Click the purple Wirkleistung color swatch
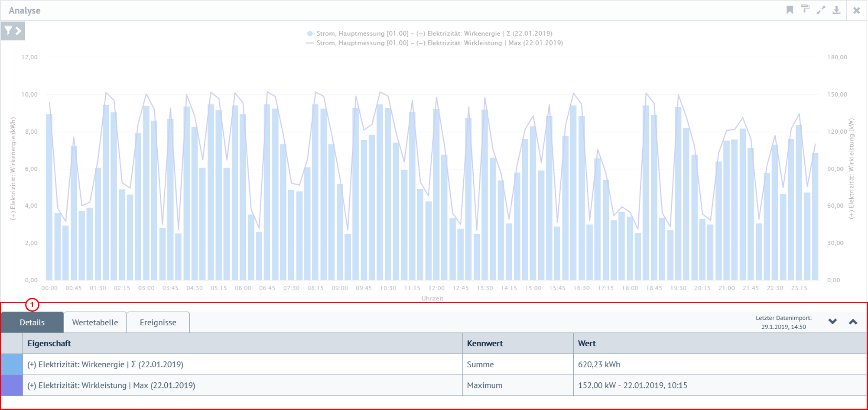The width and height of the screenshot is (868, 410). 12,385
